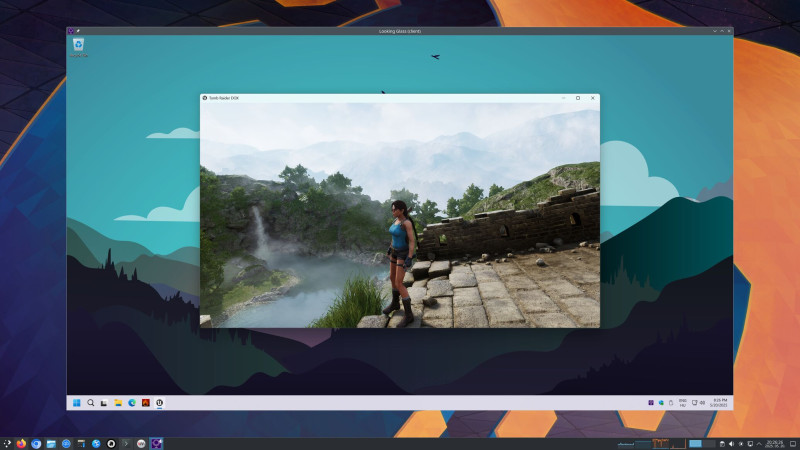
Task: Click Edge tray icon in Windows system tray
Action: tap(661, 403)
